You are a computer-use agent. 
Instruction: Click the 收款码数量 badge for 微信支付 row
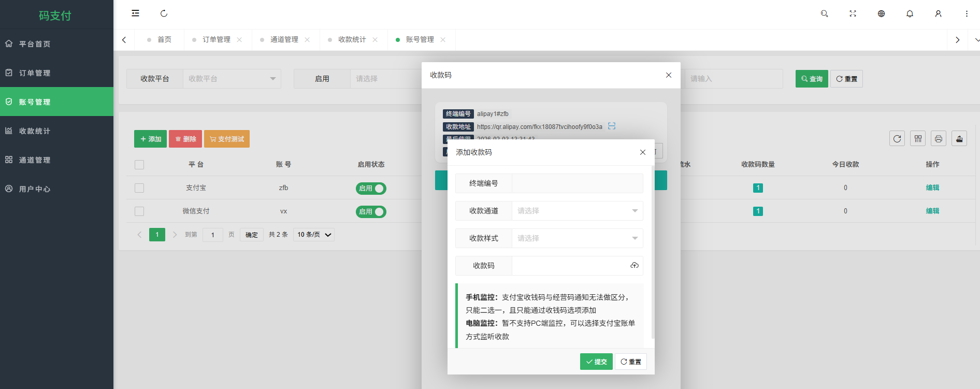tap(758, 211)
